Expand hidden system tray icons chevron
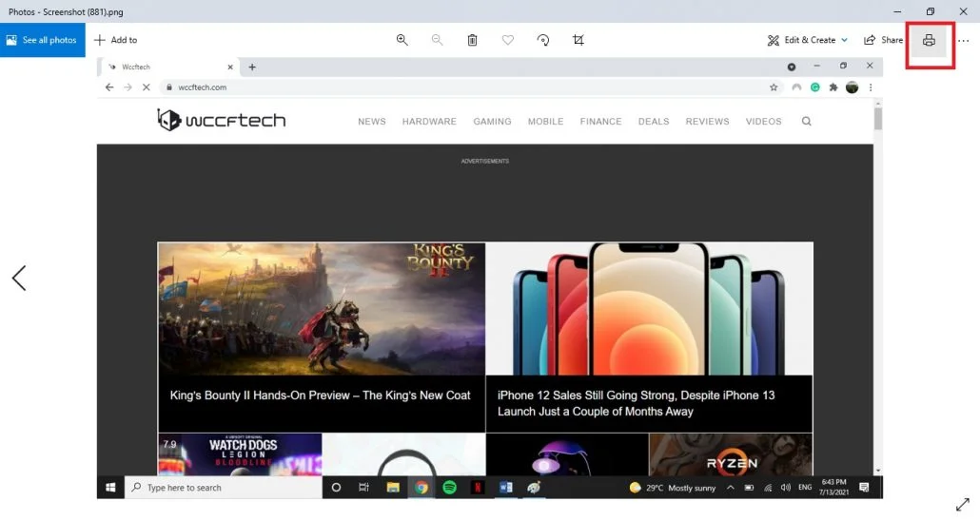This screenshot has height=521, width=980. (x=730, y=488)
